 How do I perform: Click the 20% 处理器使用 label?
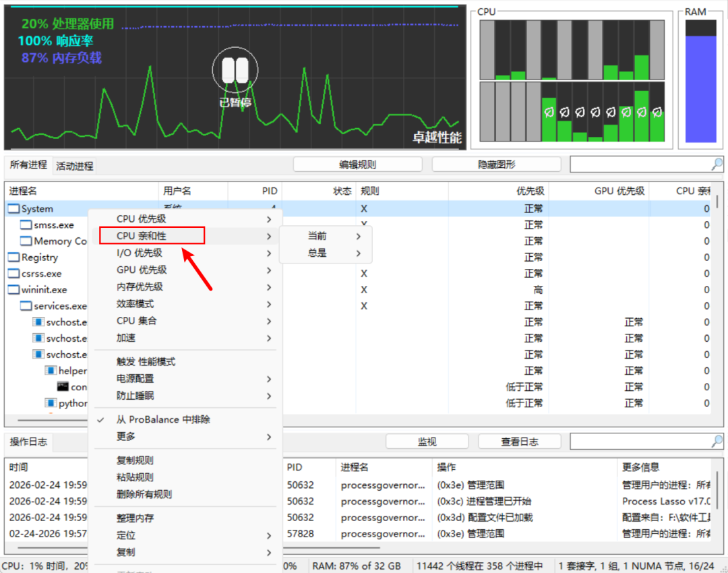(68, 24)
